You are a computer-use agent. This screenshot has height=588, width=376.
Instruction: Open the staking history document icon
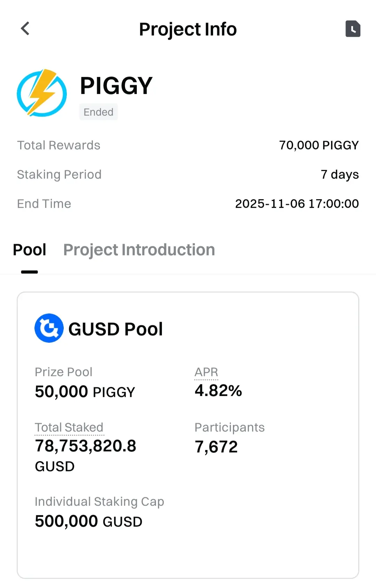353,29
